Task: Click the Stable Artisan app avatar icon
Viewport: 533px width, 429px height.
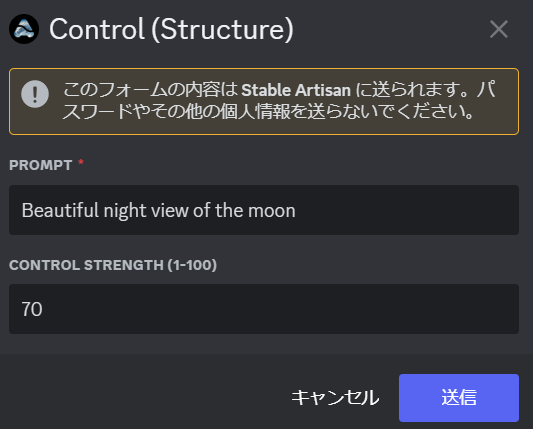Action: coord(24,29)
